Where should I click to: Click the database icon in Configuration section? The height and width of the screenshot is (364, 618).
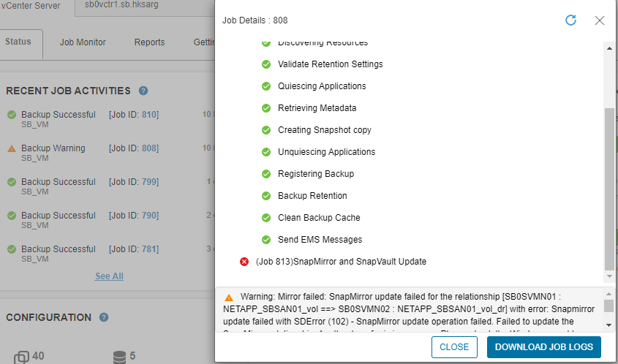tap(119, 357)
